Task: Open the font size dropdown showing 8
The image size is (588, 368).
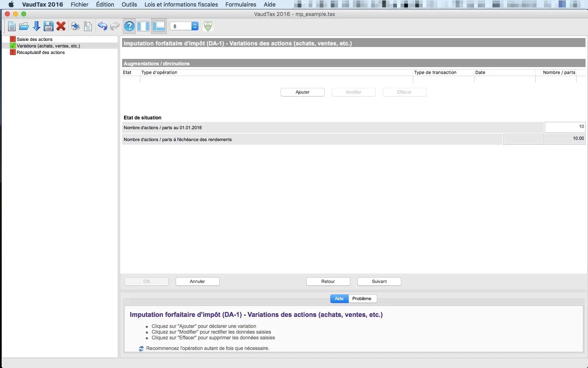Action: point(184,26)
